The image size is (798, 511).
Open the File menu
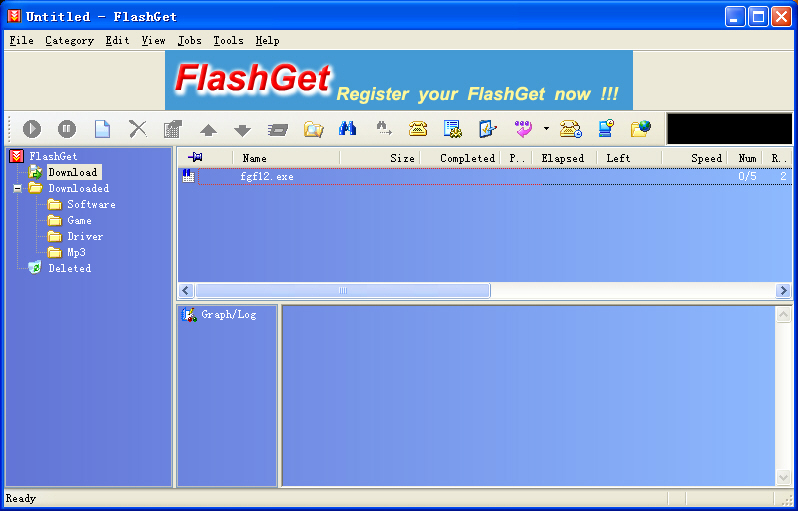[x=21, y=40]
